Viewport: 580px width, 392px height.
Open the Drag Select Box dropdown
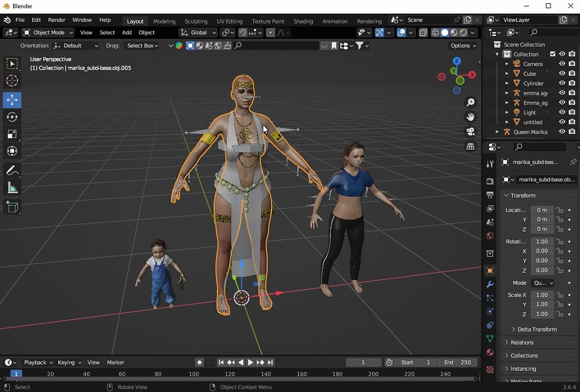pos(142,45)
